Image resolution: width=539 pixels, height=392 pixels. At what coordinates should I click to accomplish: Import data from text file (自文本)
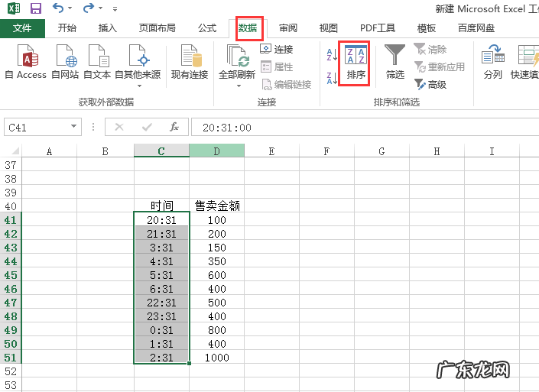point(97,63)
